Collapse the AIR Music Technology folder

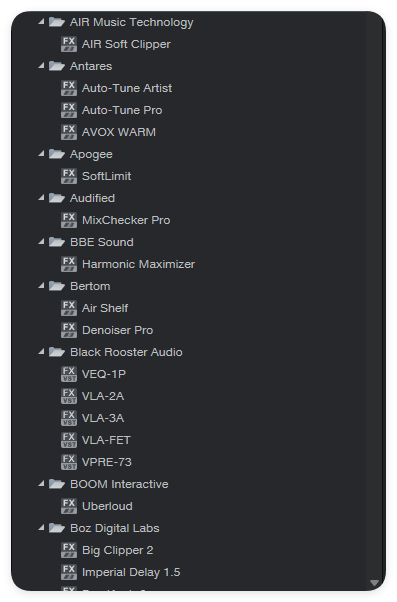coord(41,22)
